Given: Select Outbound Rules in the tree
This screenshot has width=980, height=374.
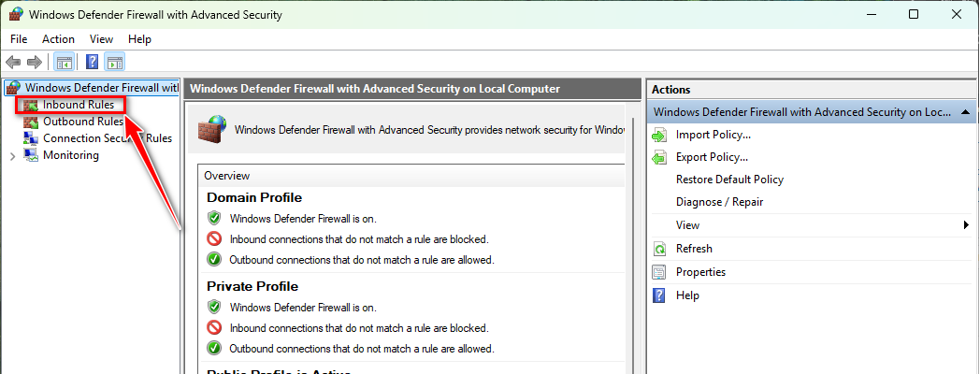Looking at the screenshot, I should (82, 122).
